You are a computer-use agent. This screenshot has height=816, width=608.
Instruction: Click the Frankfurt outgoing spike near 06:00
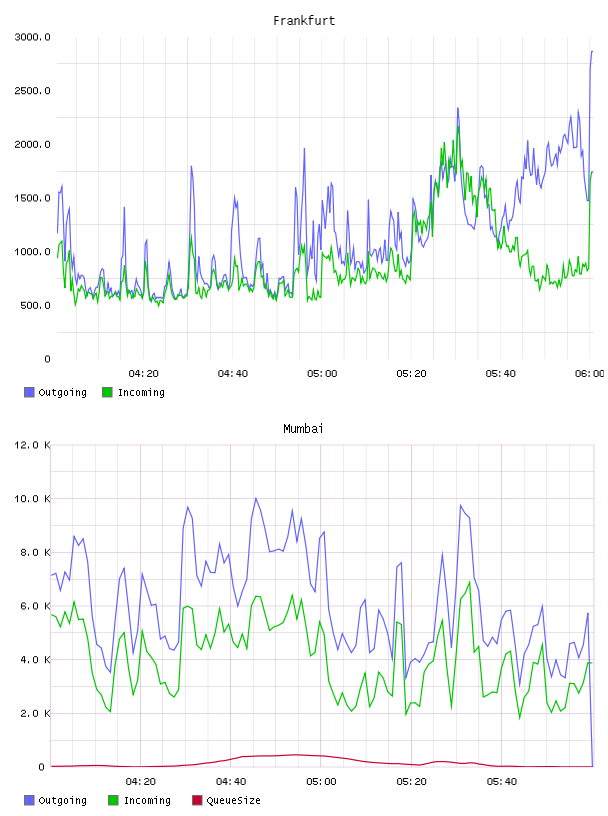tap(591, 52)
